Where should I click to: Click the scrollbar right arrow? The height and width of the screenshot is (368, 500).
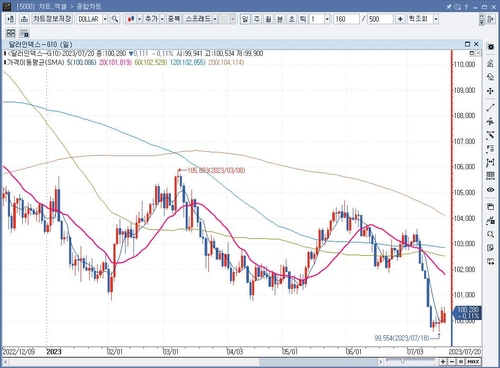381,362
